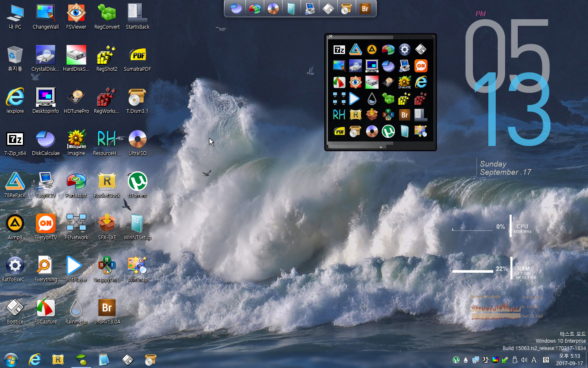Close the launcher panel with X
Viewport: 588px width, 368px height.
(331, 37)
